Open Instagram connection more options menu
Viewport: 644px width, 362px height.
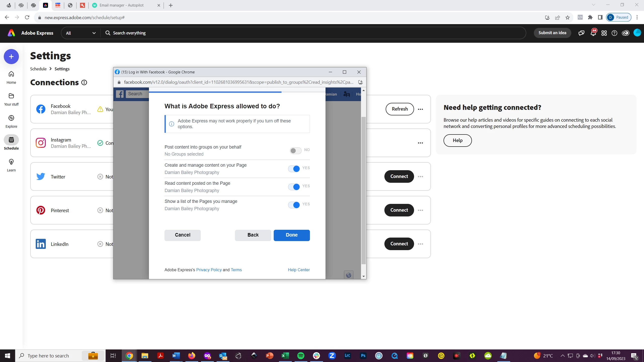[x=420, y=143]
